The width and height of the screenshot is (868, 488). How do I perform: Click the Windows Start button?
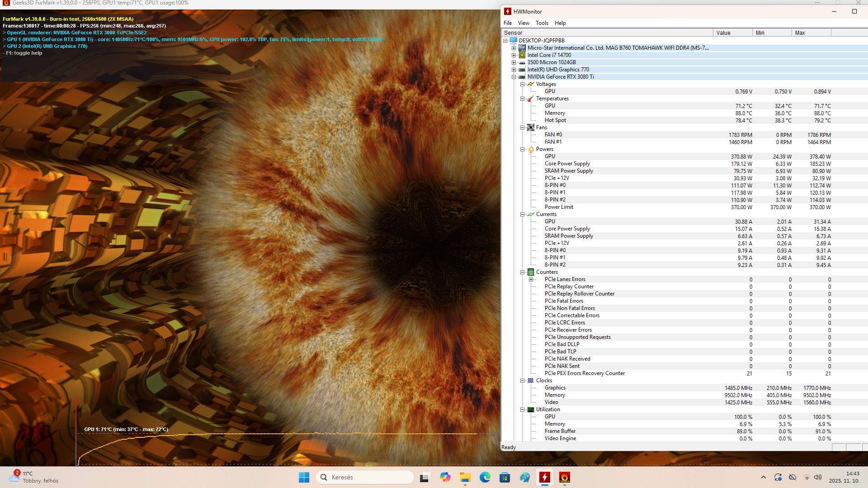[304, 477]
